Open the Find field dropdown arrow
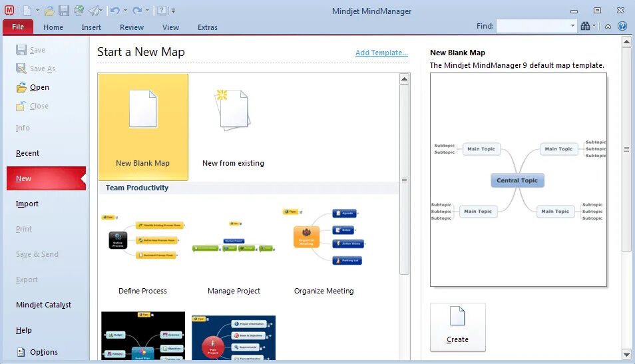The image size is (635, 364). [572, 26]
